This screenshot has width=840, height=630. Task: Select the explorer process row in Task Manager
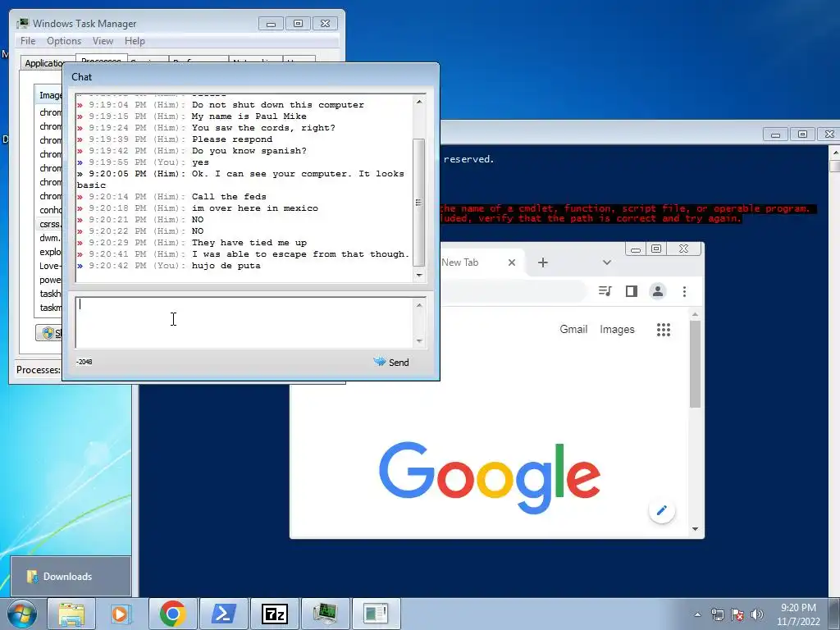pos(50,252)
